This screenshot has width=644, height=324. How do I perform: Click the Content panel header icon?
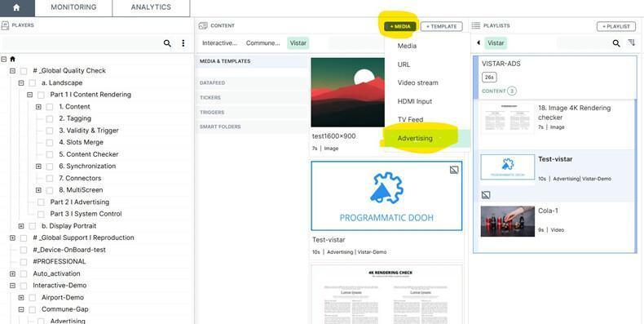[203, 25]
